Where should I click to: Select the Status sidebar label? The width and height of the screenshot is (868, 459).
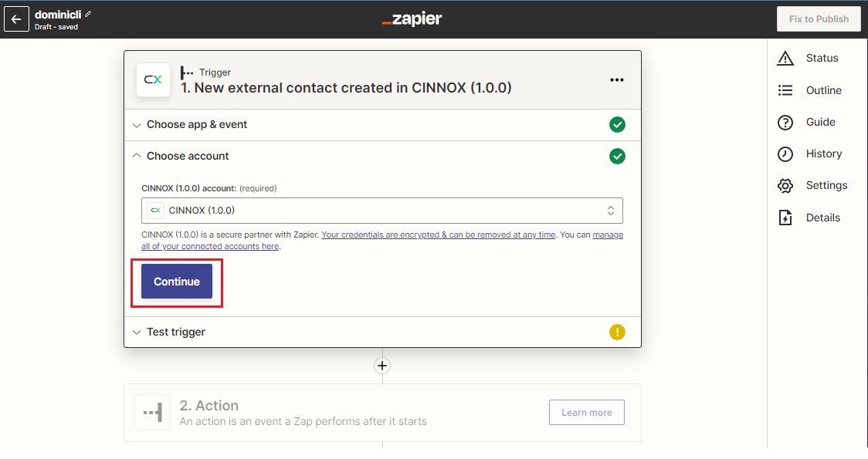coord(822,58)
